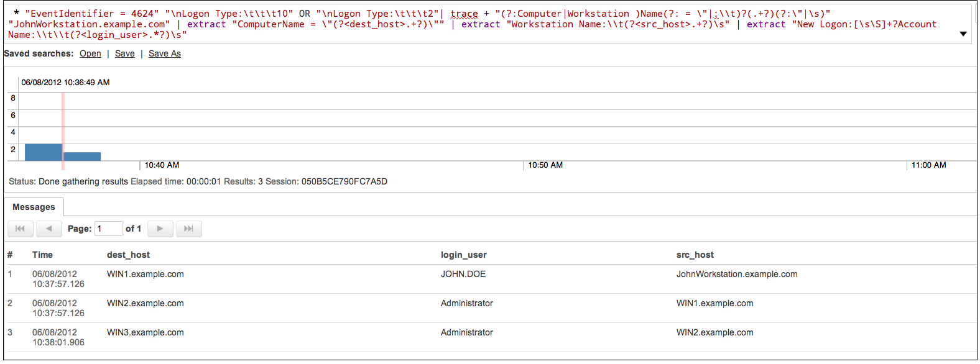Select the short blue histogram bar

coord(83,157)
